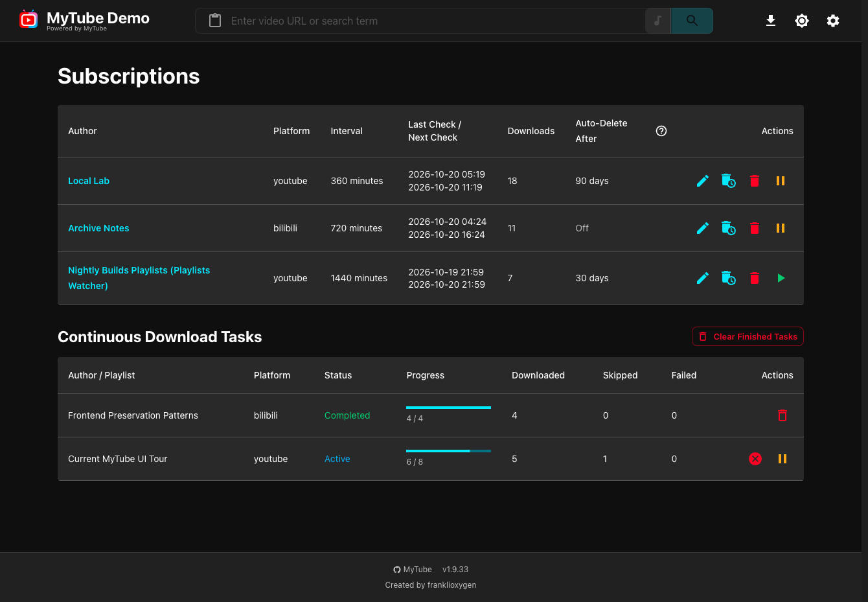Open auto-delete schedule for Local Lab
Screen dimensions: 868x602
[x=729, y=181]
